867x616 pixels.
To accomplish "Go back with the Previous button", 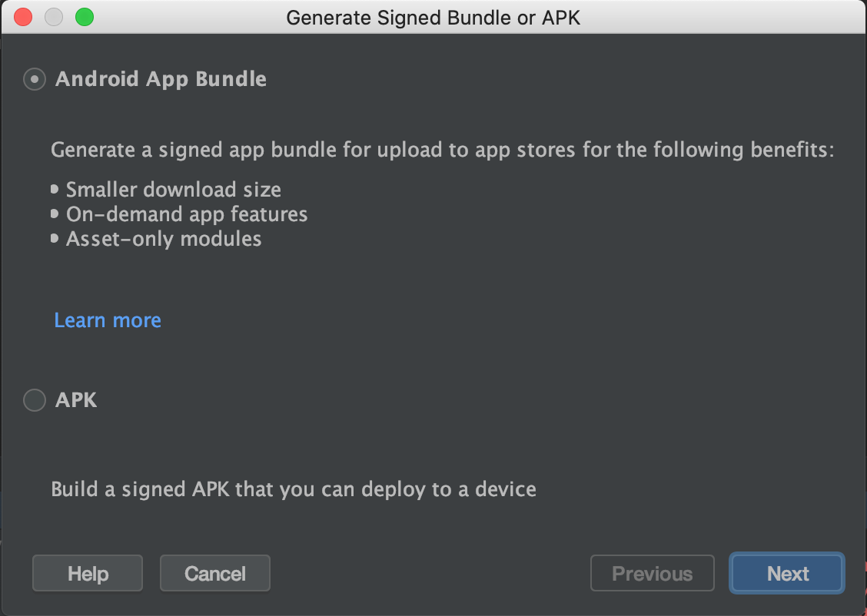I will 652,574.
